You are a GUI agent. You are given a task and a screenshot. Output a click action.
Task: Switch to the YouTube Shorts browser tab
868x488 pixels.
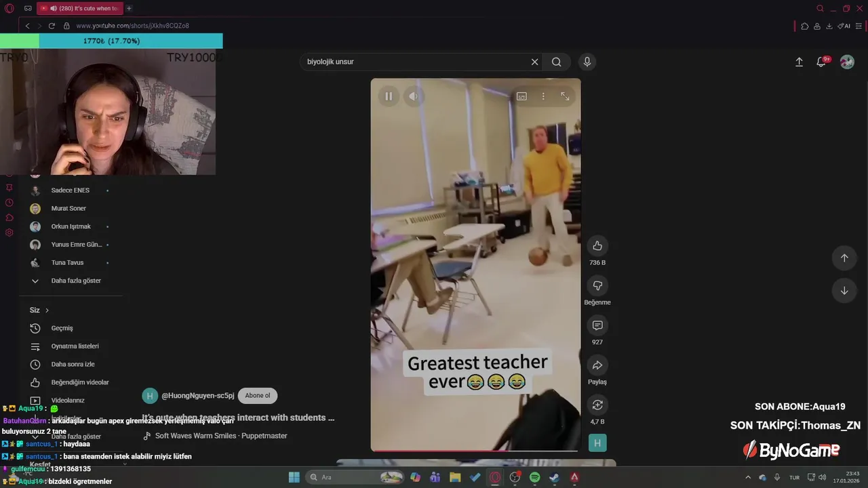pyautogui.click(x=79, y=8)
